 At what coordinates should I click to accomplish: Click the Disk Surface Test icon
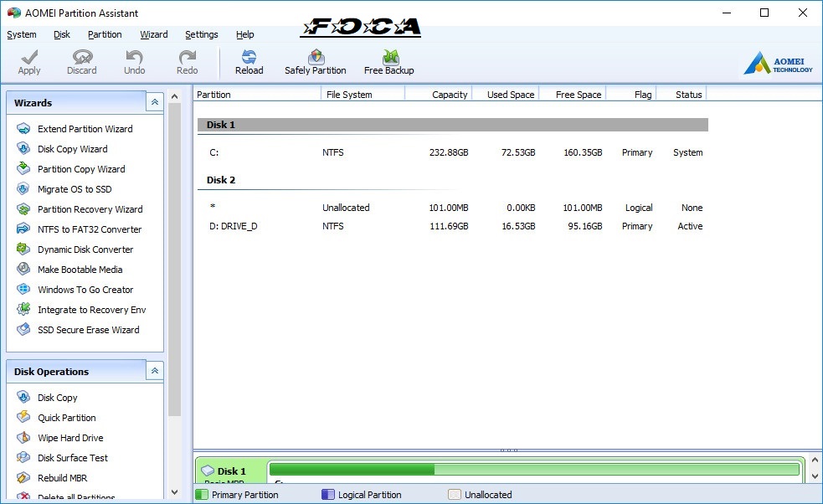(23, 458)
